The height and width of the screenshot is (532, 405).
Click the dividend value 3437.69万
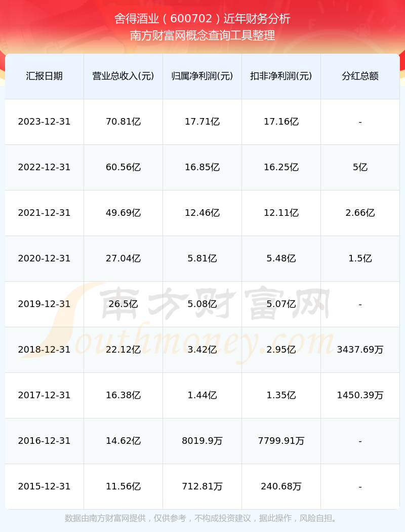(360, 350)
